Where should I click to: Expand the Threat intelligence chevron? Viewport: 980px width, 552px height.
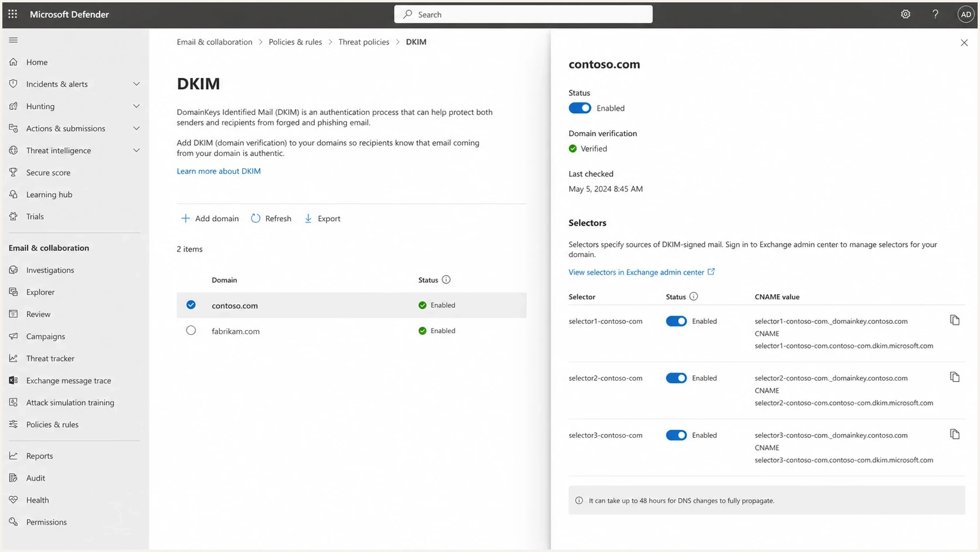tap(137, 150)
